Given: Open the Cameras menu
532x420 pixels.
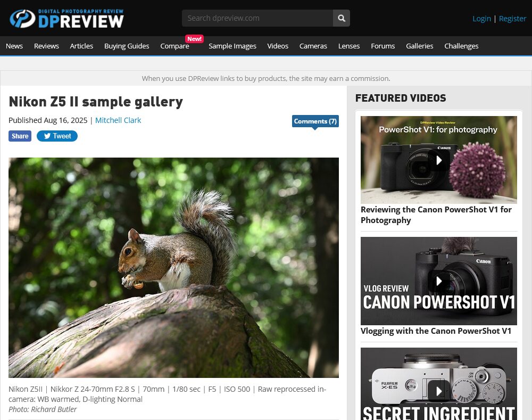Looking at the screenshot, I should click(313, 46).
